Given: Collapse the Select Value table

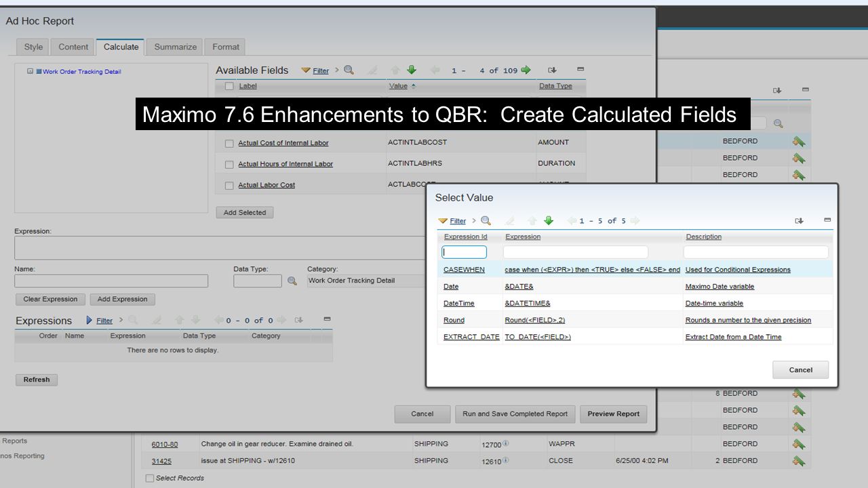Looking at the screenshot, I should click(827, 220).
